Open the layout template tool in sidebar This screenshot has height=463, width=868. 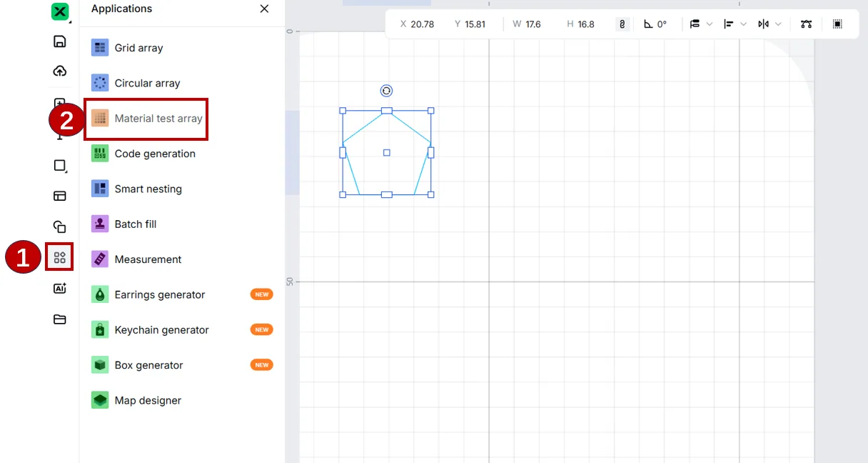(x=60, y=196)
